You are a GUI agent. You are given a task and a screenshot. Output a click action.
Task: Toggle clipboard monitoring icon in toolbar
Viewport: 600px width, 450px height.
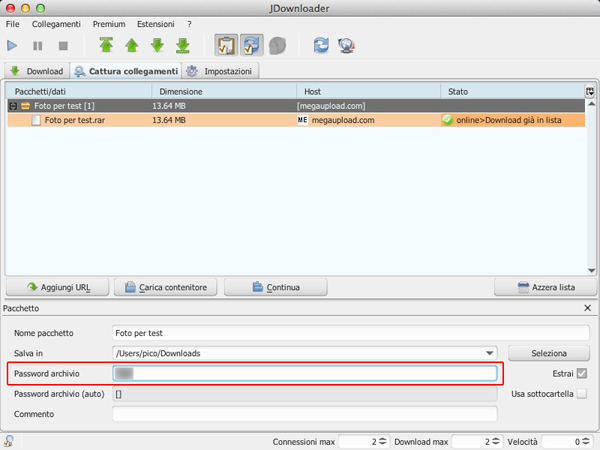point(226,46)
